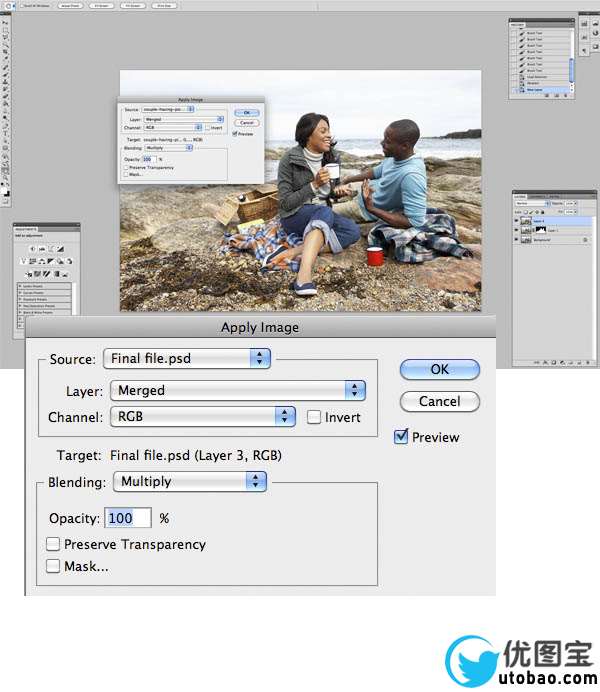This screenshot has width=600, height=692.
Task: Click lock transparent pixels icon in Layers panel
Action: click(x=526, y=212)
